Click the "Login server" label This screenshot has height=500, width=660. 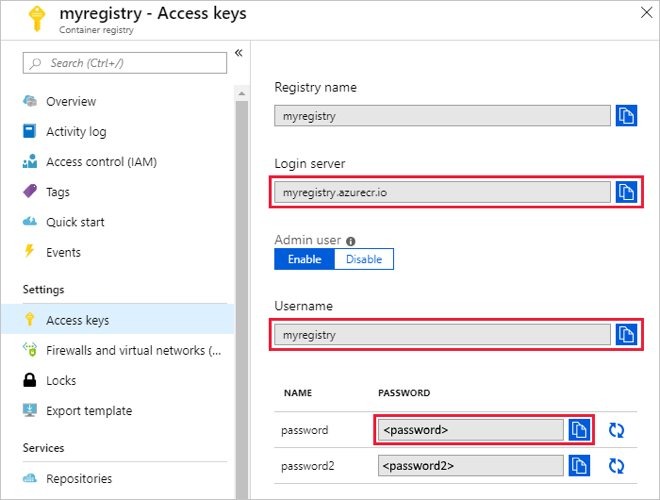(310, 163)
